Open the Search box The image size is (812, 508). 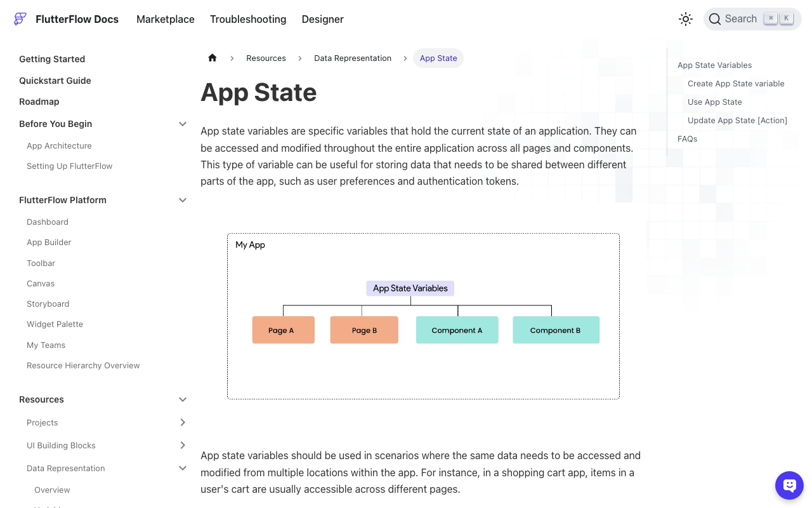[x=752, y=19]
